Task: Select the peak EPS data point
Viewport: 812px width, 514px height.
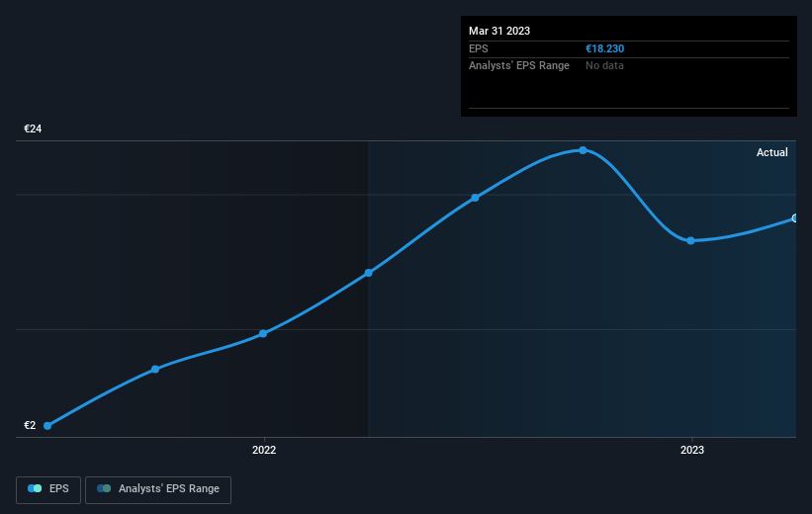Action: [x=584, y=150]
